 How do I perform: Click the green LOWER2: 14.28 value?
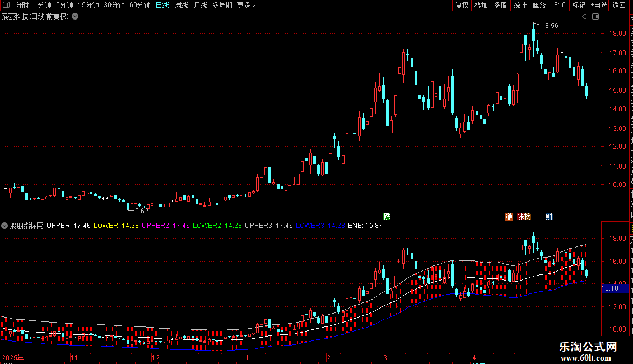coord(217,226)
